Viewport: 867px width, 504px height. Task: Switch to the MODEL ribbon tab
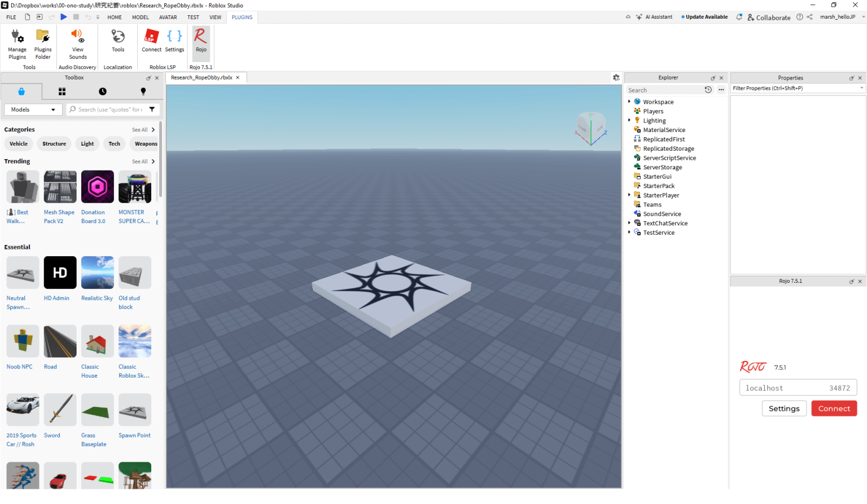[x=140, y=17]
